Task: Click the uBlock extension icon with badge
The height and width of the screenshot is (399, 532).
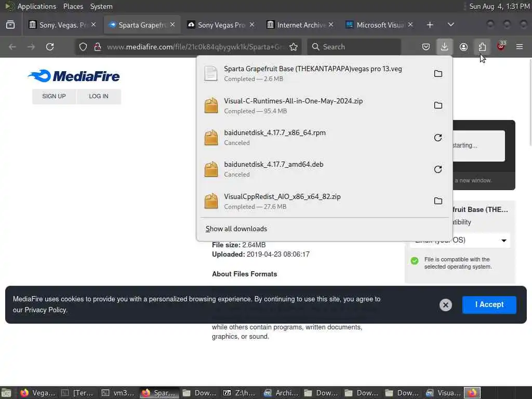Action: point(501,46)
